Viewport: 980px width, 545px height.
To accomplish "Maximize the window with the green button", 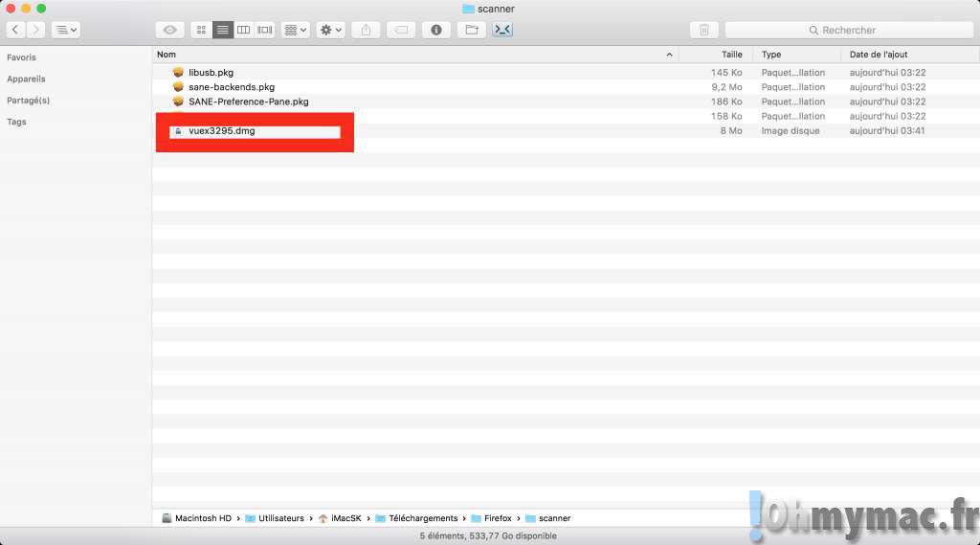I will click(41, 8).
